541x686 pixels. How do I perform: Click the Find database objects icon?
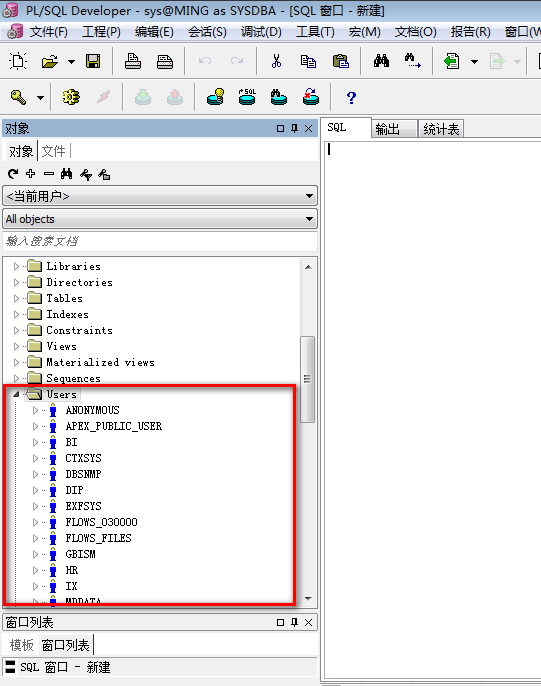pos(279,97)
